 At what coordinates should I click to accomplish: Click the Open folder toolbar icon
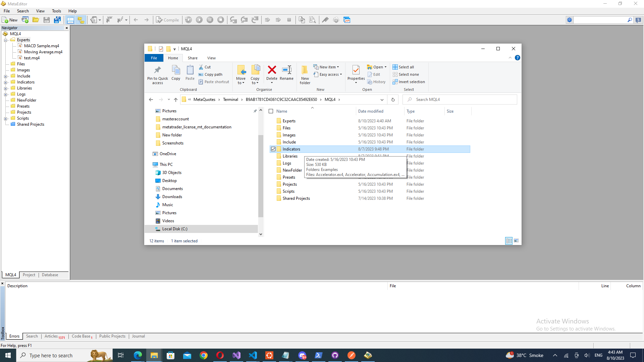[36, 20]
